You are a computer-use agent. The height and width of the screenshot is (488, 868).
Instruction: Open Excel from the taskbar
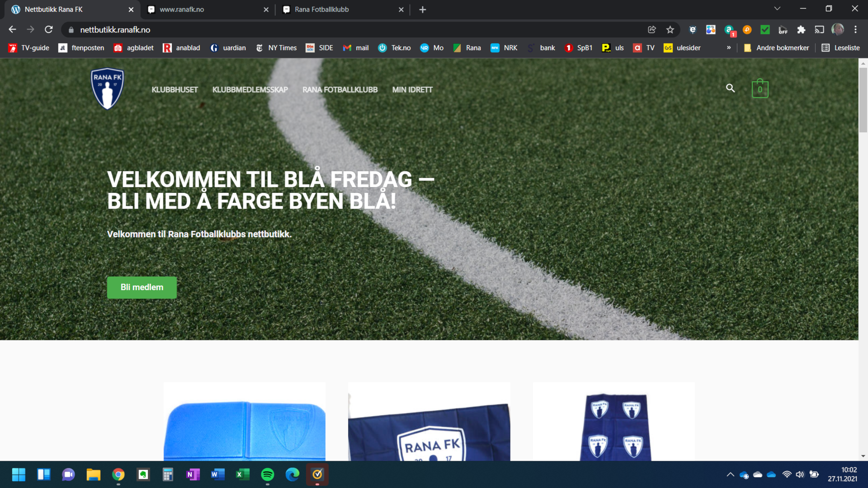pos(243,474)
